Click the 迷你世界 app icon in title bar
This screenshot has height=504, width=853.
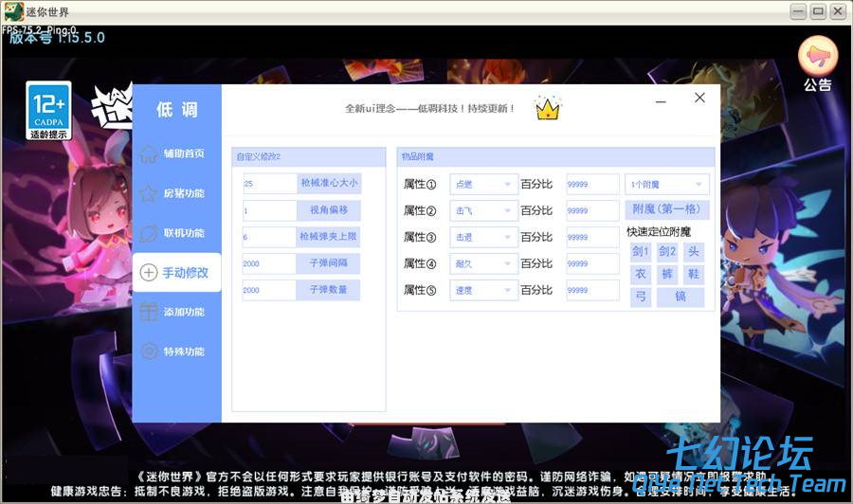(x=13, y=11)
